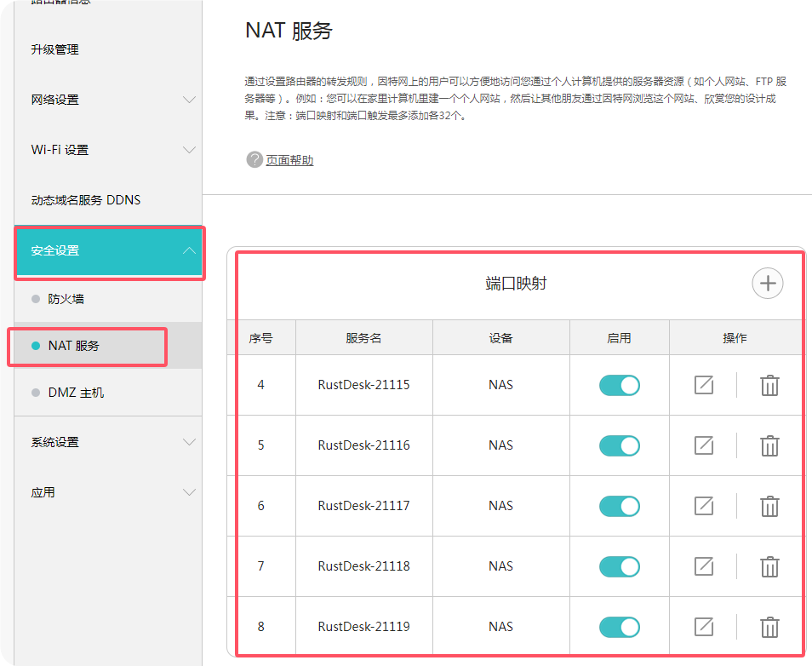Edit the RustDesk-21115 mapping

pos(704,385)
